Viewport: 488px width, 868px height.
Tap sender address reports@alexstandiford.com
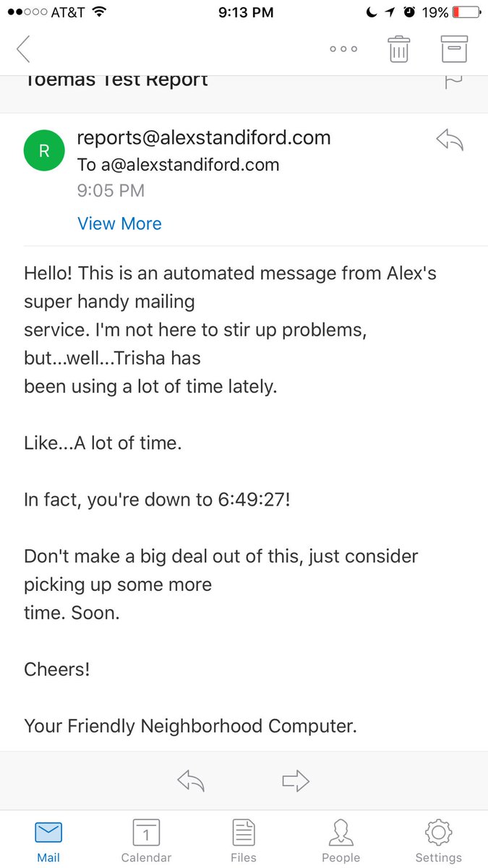tap(203, 137)
